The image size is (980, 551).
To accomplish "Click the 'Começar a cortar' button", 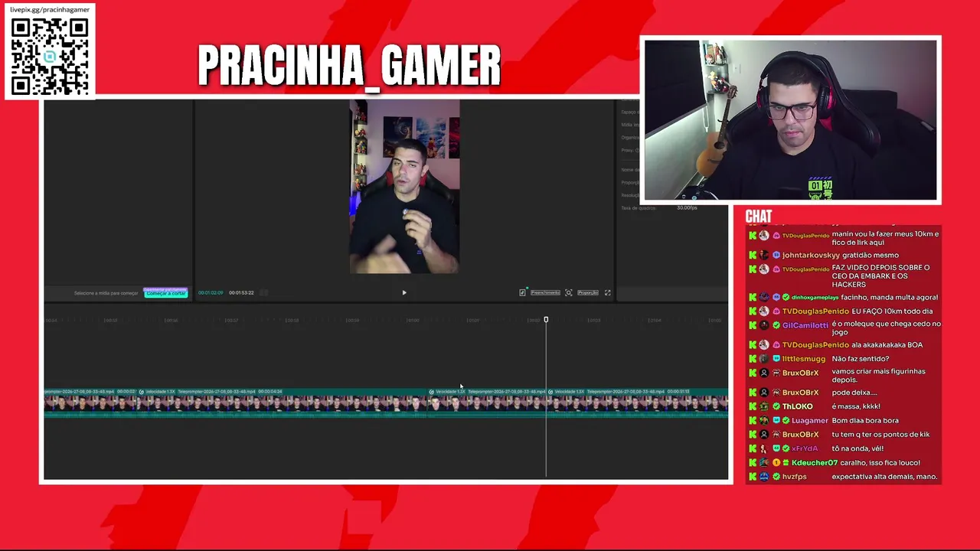I will coord(166,293).
